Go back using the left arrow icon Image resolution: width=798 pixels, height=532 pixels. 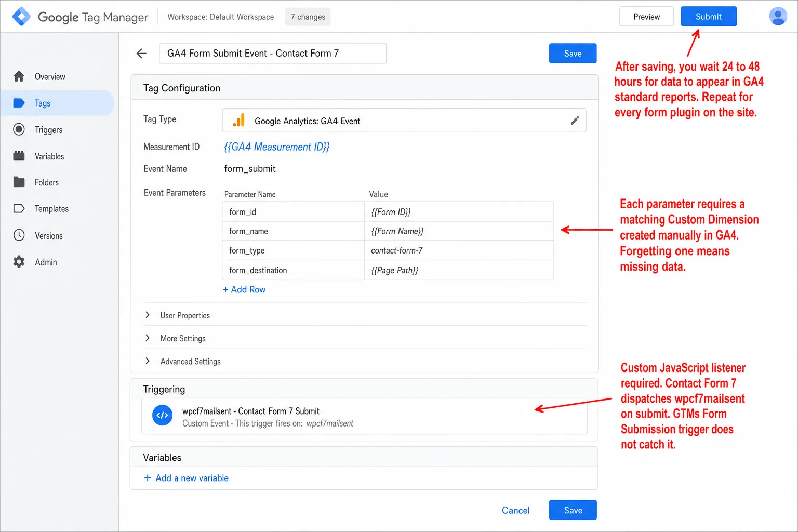click(141, 54)
